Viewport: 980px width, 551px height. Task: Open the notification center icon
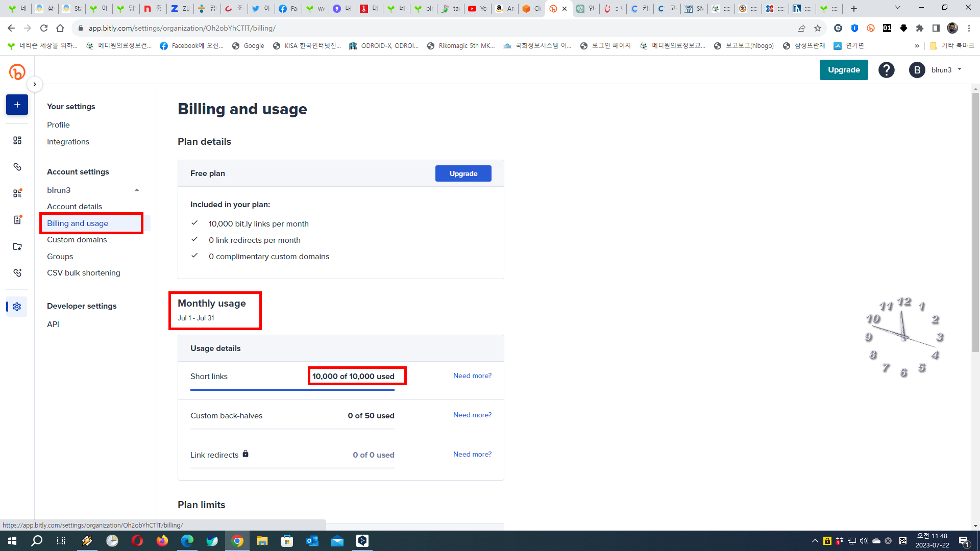(964, 541)
